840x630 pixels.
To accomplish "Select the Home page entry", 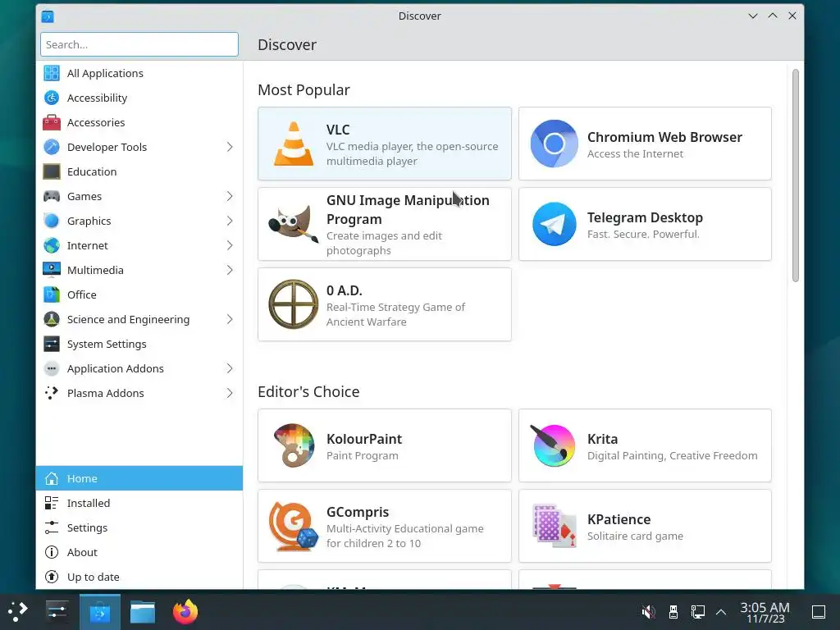I will [139, 478].
